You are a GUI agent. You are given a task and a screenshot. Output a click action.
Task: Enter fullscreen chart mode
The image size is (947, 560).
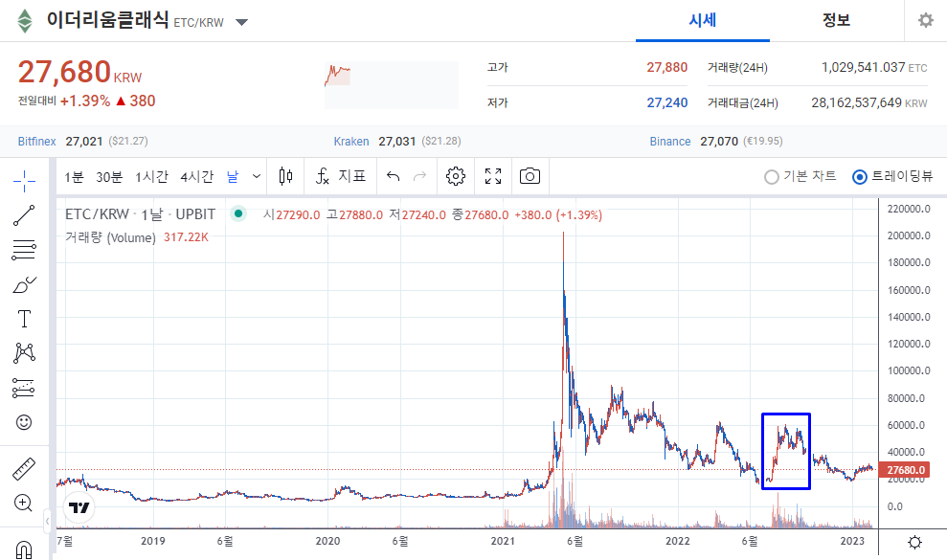point(493,176)
